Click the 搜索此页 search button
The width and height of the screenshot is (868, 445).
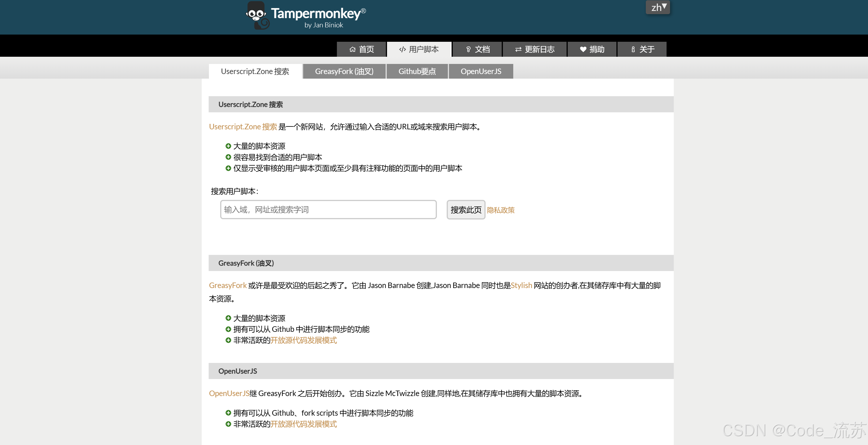coord(465,209)
